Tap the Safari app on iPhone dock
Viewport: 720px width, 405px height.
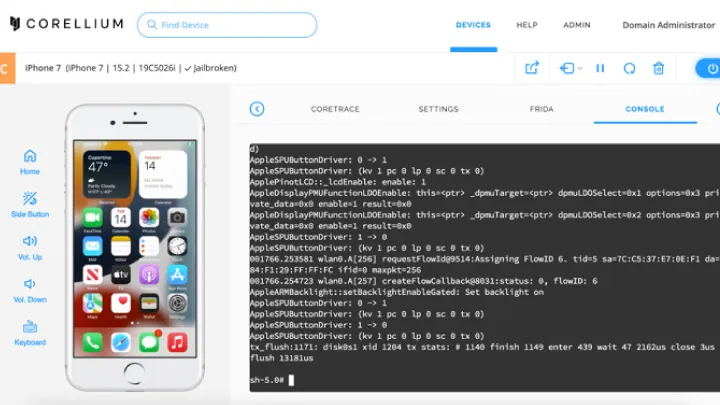[x=121, y=342]
